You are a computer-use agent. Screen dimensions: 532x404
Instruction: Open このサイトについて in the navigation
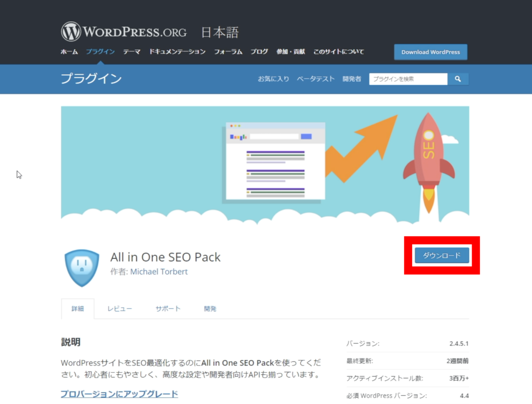click(x=339, y=51)
